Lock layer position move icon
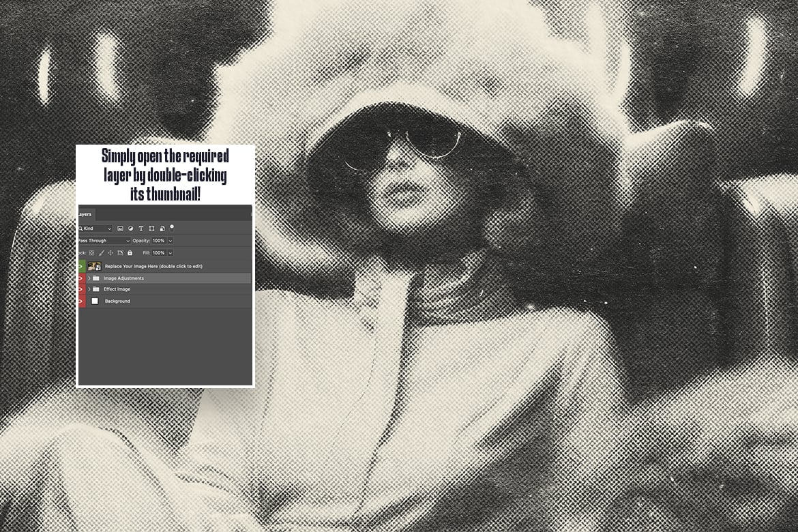798x532 pixels. (110, 252)
